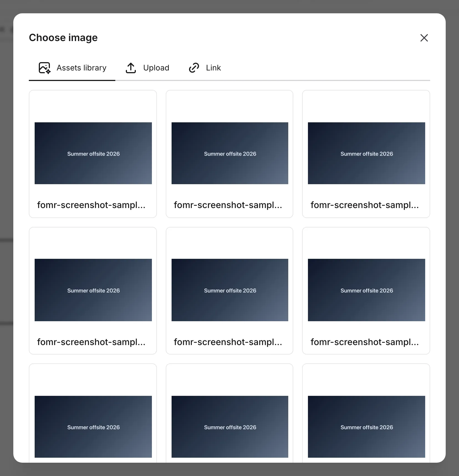Open the Upload tab
Image resolution: width=459 pixels, height=476 pixels.
pos(147,68)
